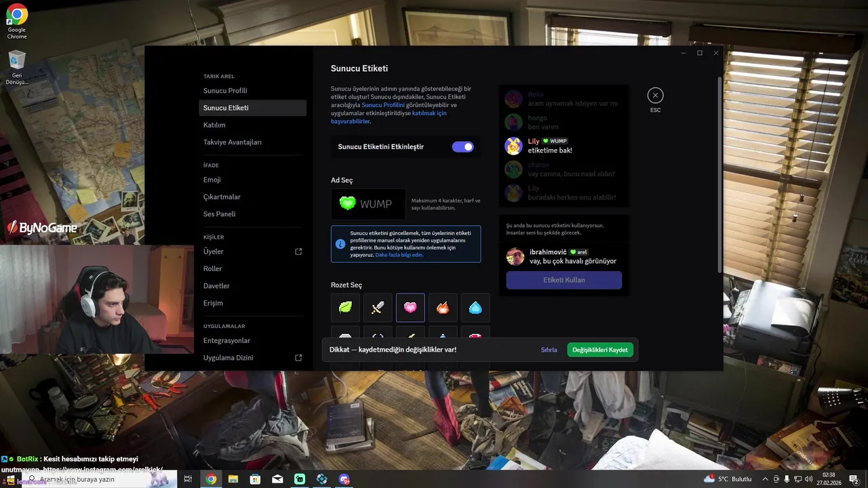
Task: Show hidden system tray icons
Action: [766, 479]
